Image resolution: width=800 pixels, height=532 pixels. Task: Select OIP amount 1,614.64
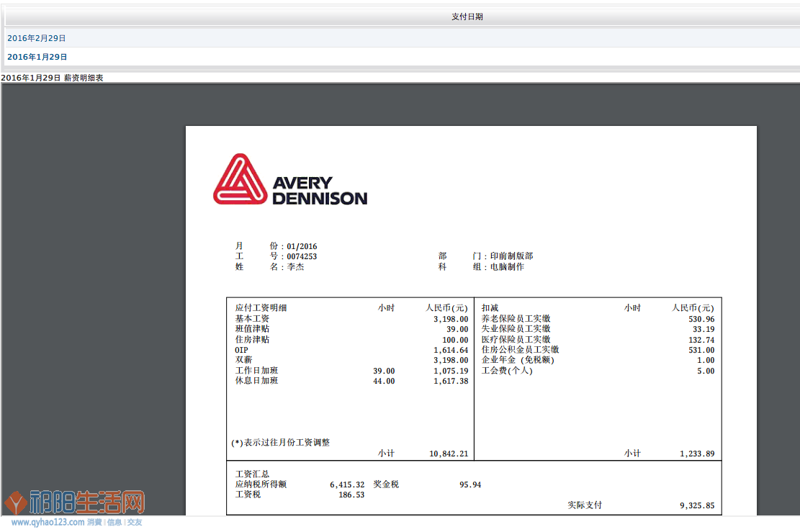(451, 351)
